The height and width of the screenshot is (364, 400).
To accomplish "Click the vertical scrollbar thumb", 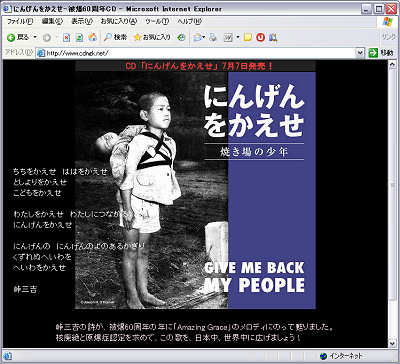I will pos(392,185).
